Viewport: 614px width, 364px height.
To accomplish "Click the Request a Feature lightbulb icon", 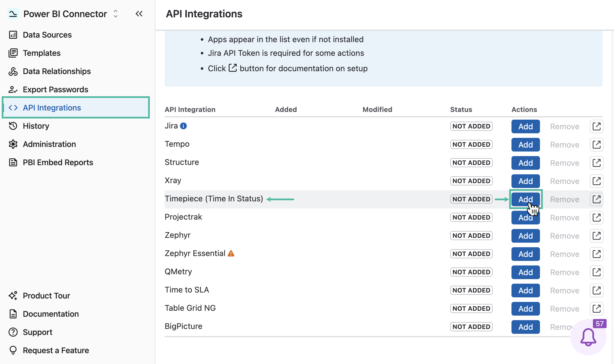I will [13, 350].
